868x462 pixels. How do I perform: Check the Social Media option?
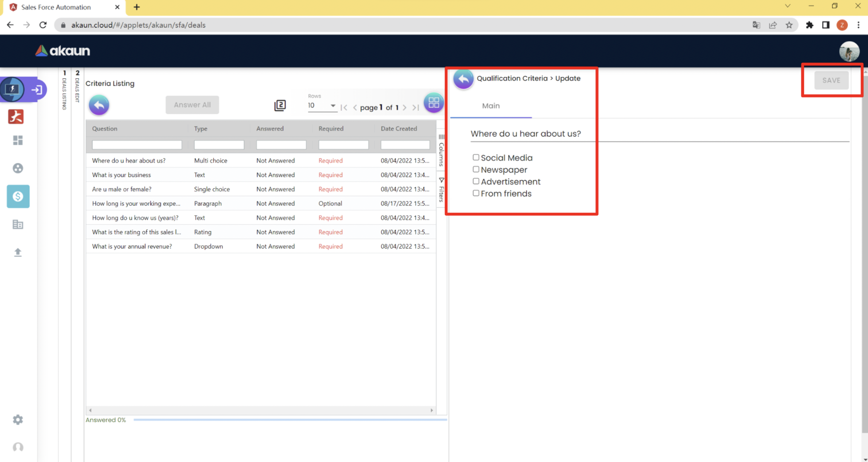tap(475, 158)
